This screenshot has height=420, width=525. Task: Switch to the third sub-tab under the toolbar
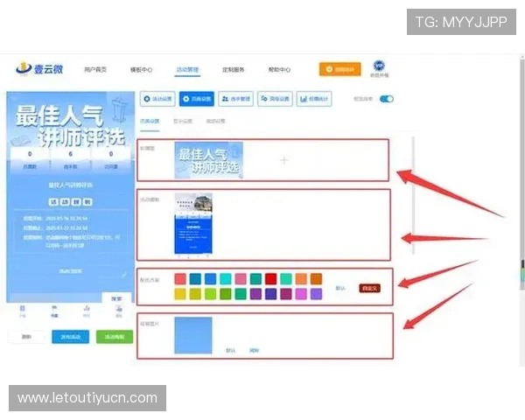pos(215,122)
